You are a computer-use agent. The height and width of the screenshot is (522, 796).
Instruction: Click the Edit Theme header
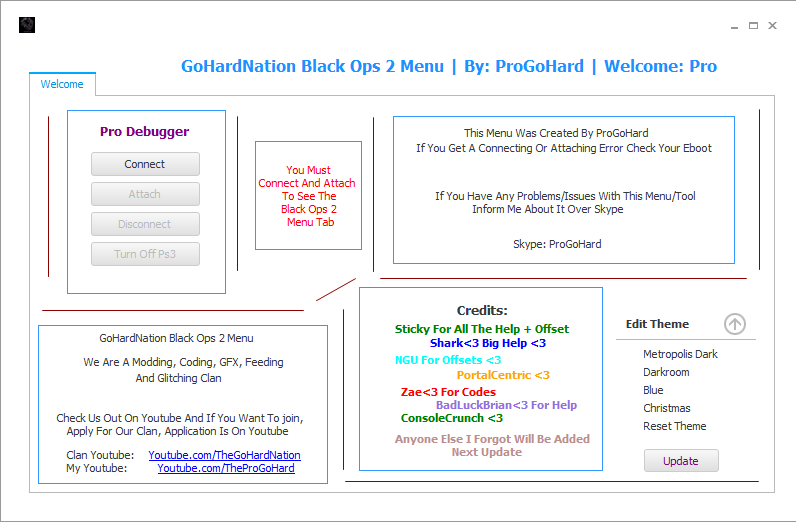657,324
